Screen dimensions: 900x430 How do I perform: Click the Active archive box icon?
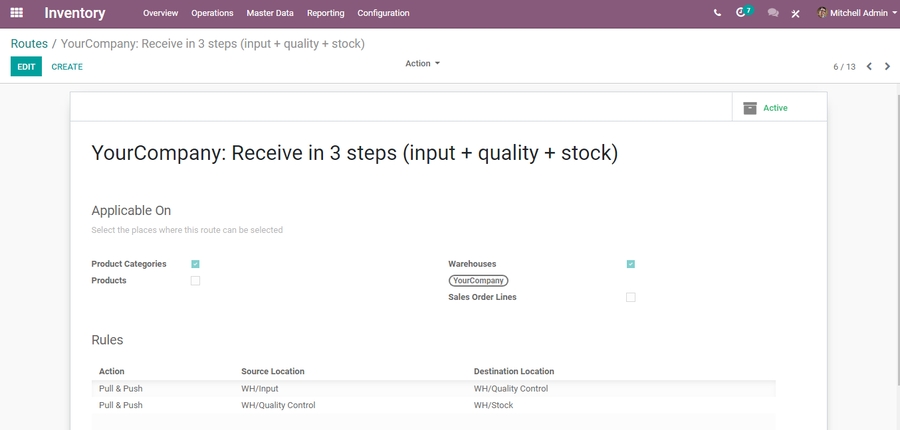[x=750, y=108]
